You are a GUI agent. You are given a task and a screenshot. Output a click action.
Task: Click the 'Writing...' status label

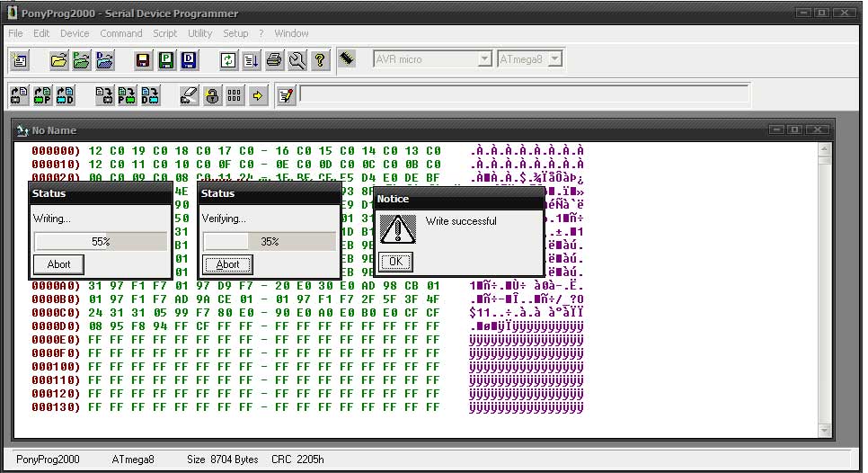click(x=51, y=219)
